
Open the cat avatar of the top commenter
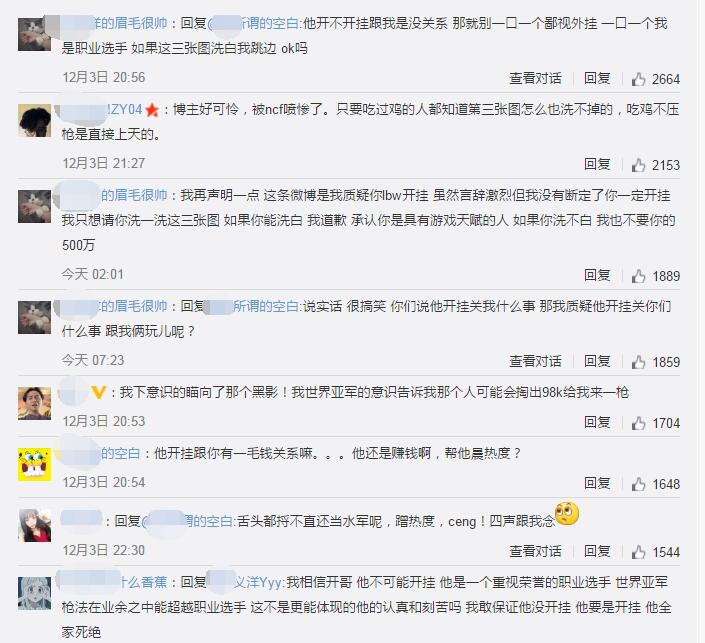34,34
